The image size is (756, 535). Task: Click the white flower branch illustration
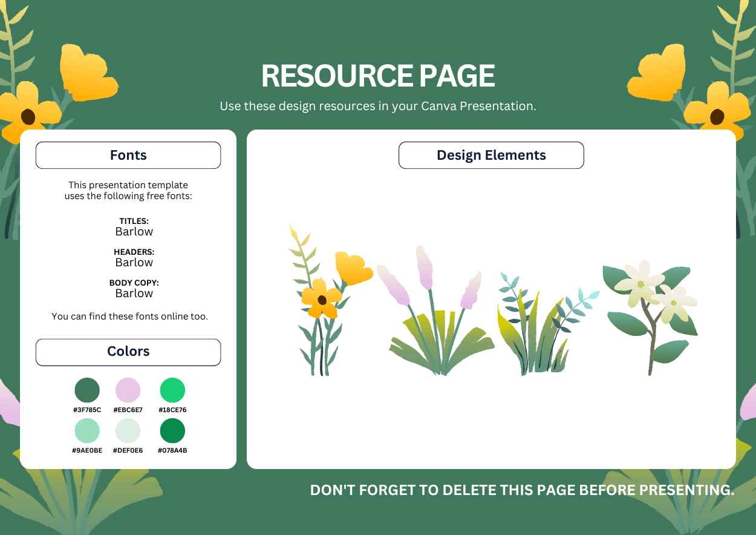point(650,318)
